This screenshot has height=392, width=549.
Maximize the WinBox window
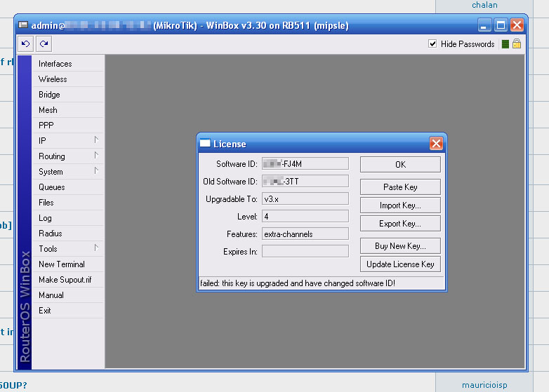pos(501,25)
